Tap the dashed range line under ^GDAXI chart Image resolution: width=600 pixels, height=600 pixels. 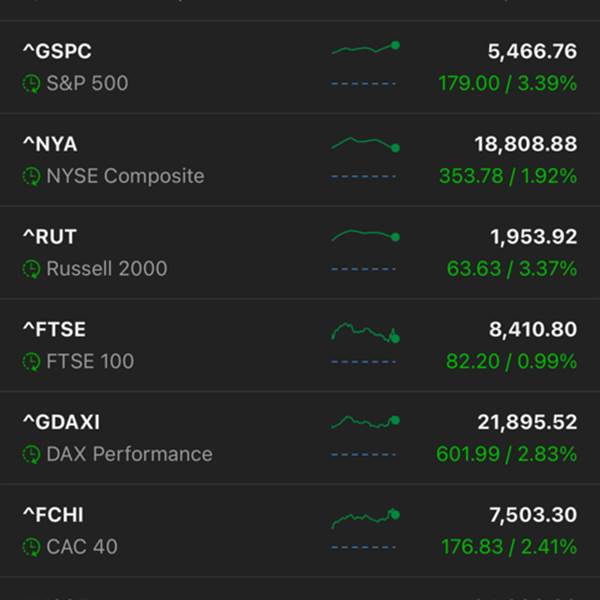coord(363,455)
